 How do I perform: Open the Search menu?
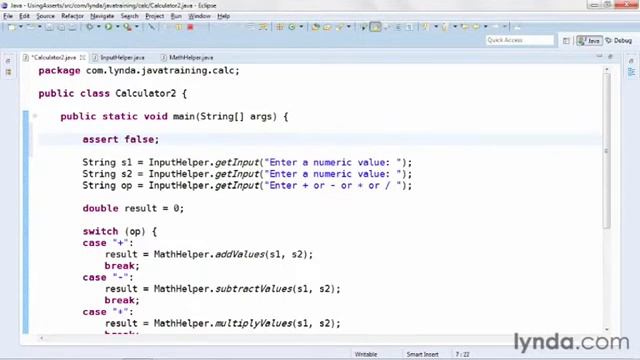129,16
